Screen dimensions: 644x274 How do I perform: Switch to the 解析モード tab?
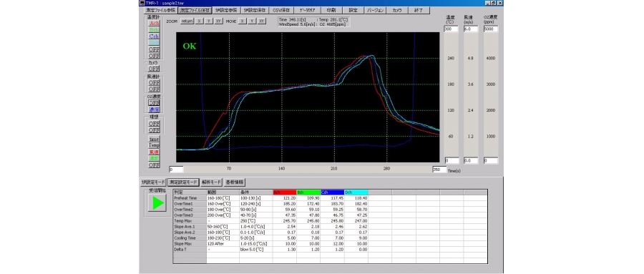211,182
